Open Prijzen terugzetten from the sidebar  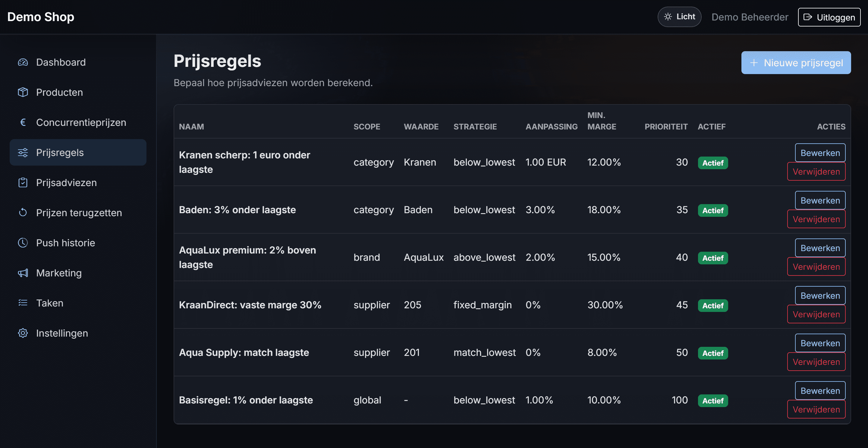tap(78, 213)
